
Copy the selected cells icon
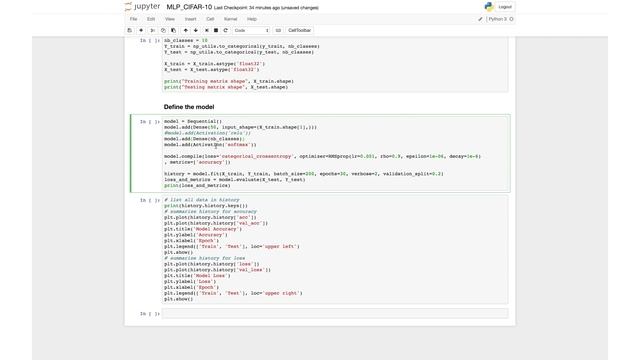pos(163,30)
